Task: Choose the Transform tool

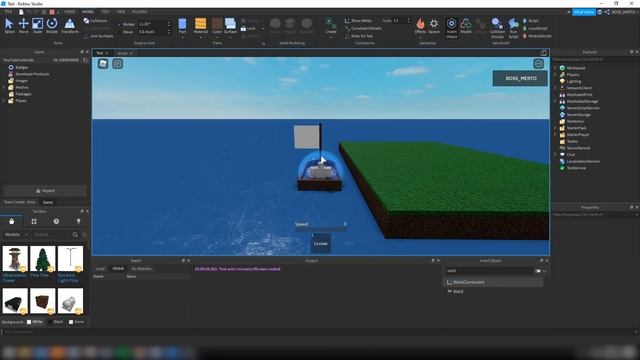Action: tap(70, 26)
